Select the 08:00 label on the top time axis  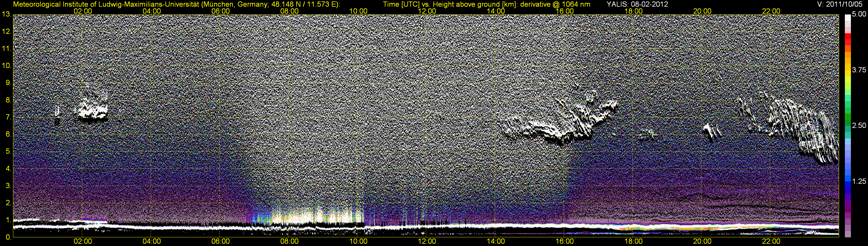click(x=289, y=11)
